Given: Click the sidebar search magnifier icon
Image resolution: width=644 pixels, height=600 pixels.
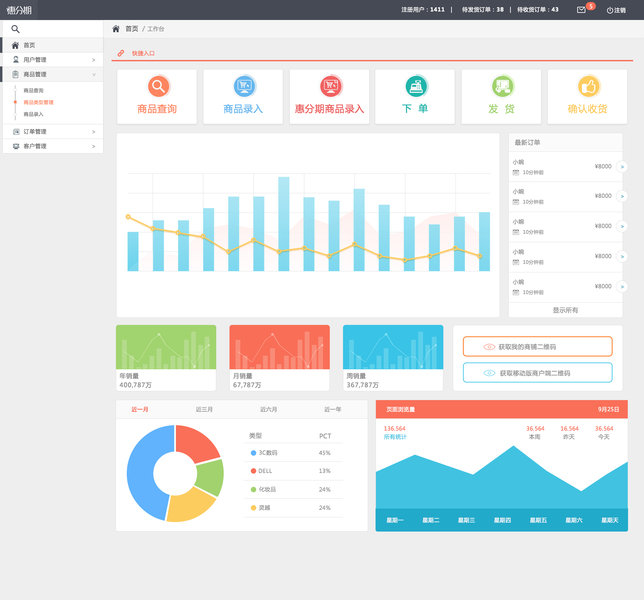Looking at the screenshot, I should click(15, 29).
